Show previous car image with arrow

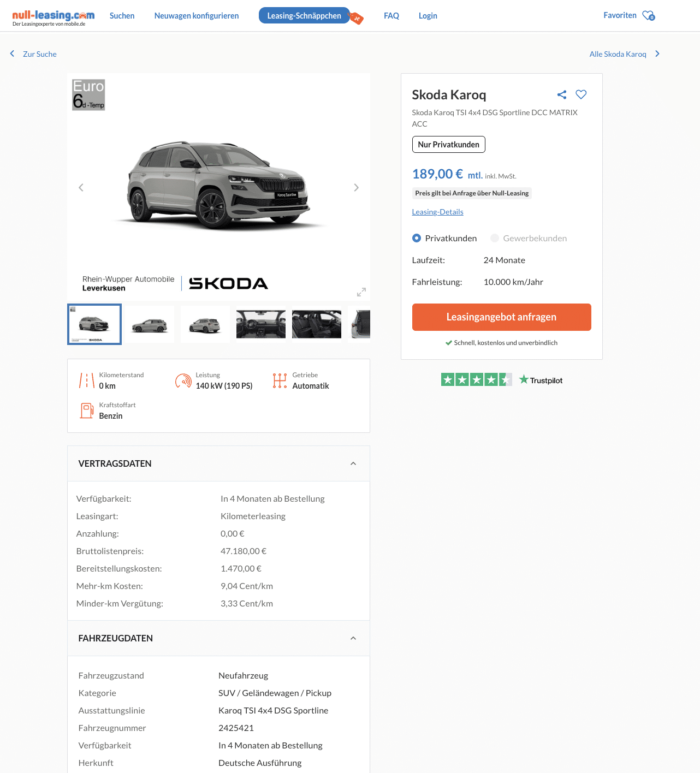coord(81,187)
